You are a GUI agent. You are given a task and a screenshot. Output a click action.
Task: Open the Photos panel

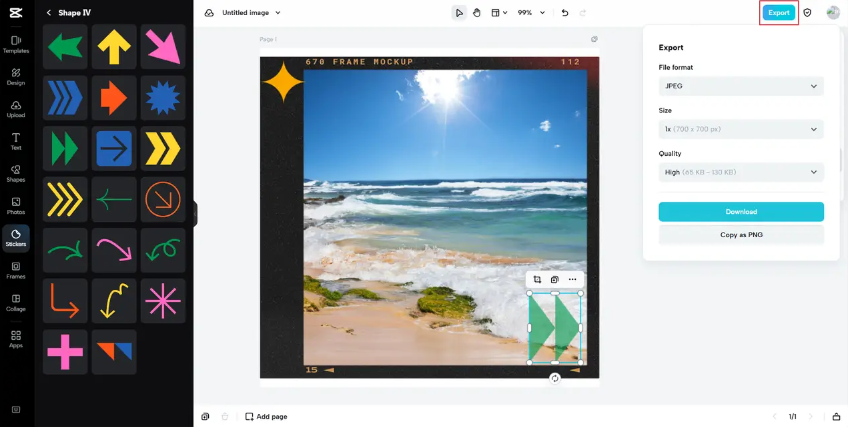[x=16, y=206]
